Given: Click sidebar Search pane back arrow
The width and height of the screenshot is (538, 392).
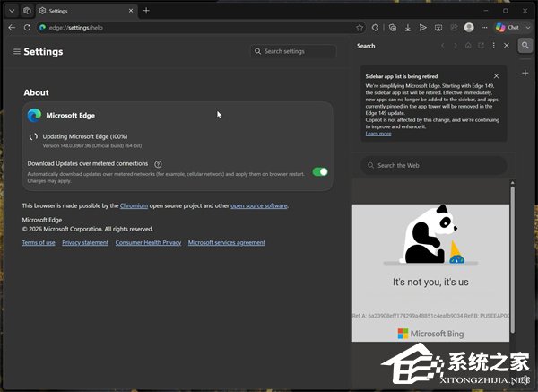Looking at the screenshot, I should pyautogui.click(x=443, y=46).
